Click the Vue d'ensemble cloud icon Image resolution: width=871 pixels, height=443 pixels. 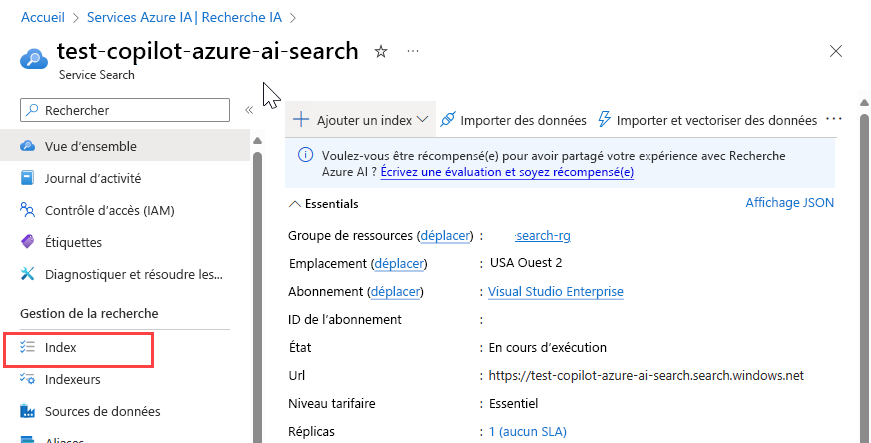[x=27, y=146]
